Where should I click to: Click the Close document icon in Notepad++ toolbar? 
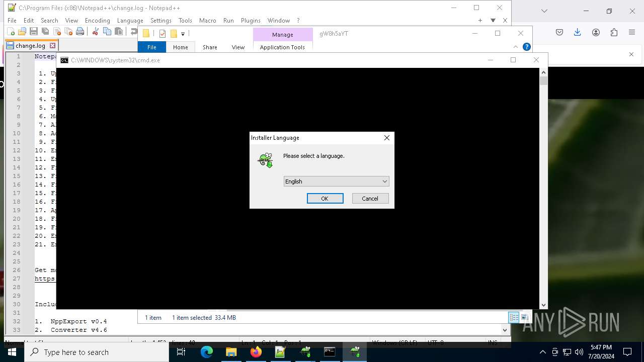click(x=57, y=32)
